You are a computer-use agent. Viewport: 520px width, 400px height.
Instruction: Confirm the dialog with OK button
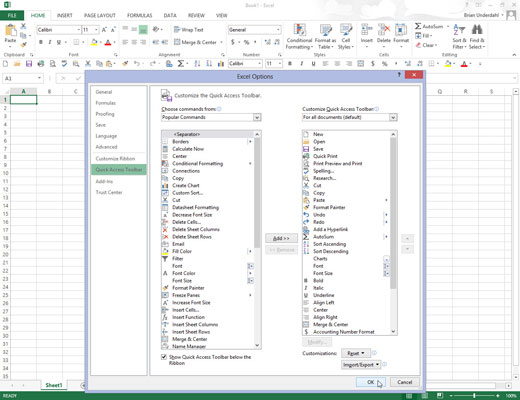coord(371,382)
